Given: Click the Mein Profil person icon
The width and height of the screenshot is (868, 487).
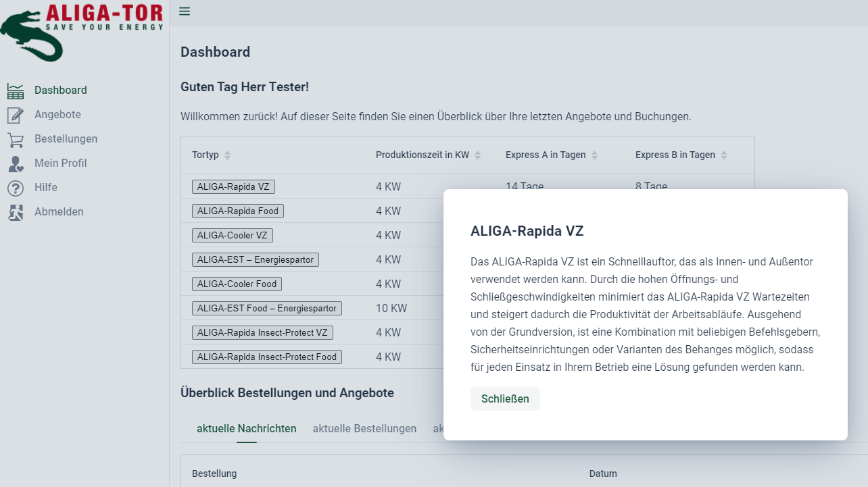Looking at the screenshot, I should [16, 163].
